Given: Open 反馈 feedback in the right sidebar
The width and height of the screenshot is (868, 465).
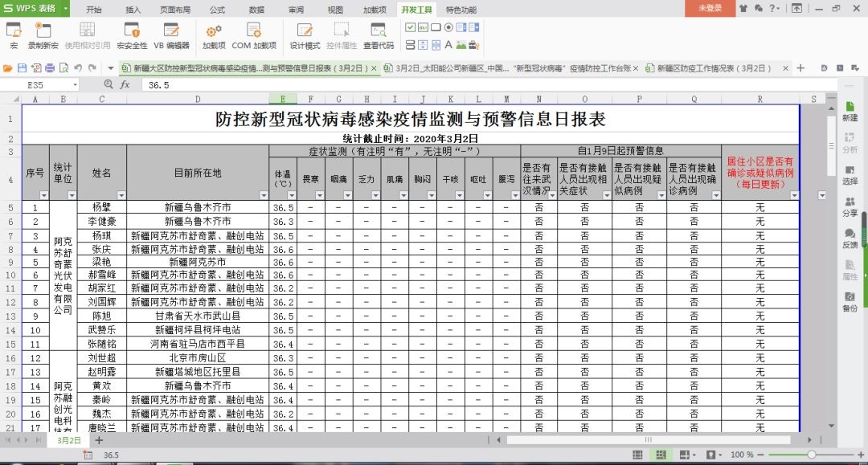Looking at the screenshot, I should [x=850, y=239].
